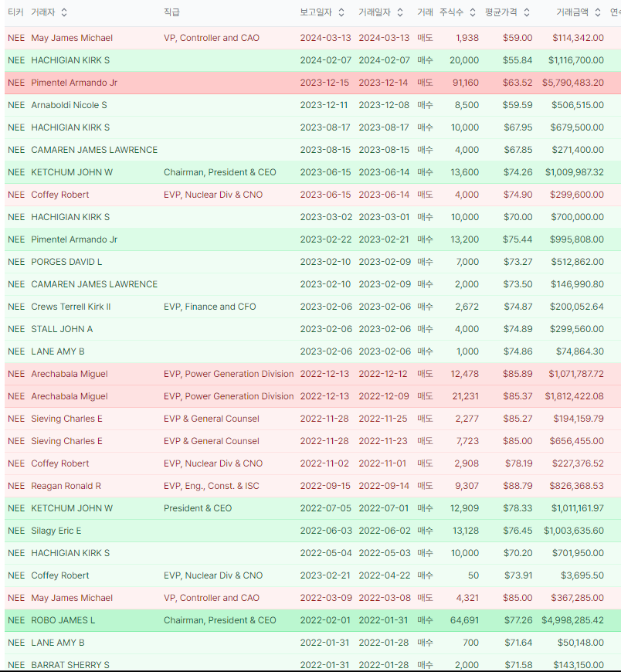Sort by 거래자 column sort arrows
Image resolution: width=621 pixels, height=672 pixels.
pyautogui.click(x=64, y=12)
